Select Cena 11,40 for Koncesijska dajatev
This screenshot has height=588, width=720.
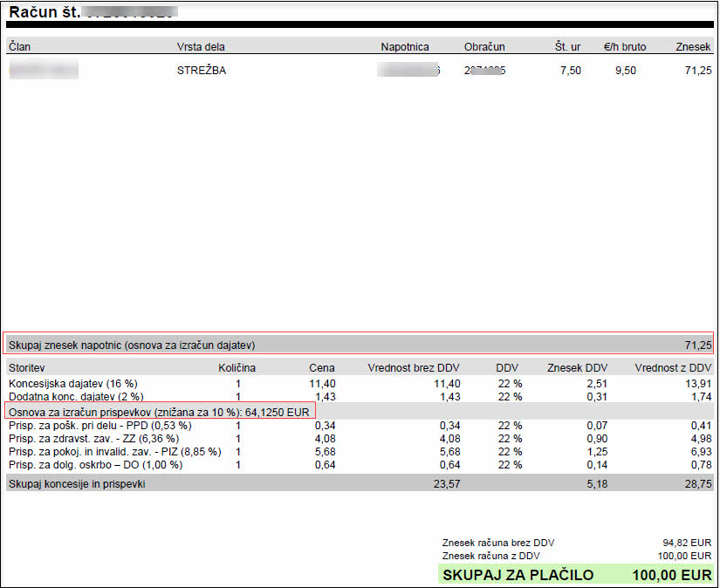[322, 384]
